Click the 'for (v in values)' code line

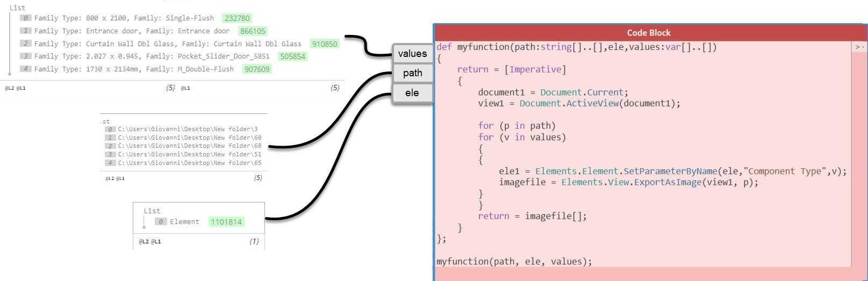522,138
